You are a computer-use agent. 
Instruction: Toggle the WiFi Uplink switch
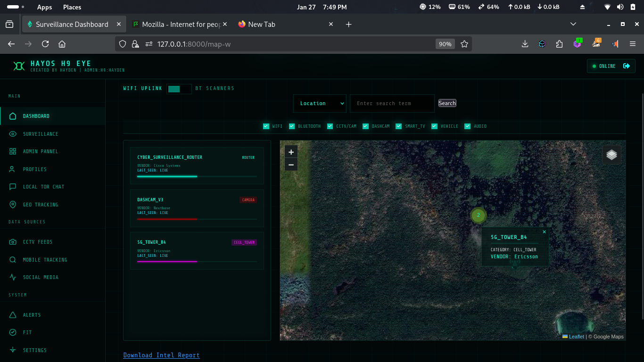pyautogui.click(x=179, y=89)
